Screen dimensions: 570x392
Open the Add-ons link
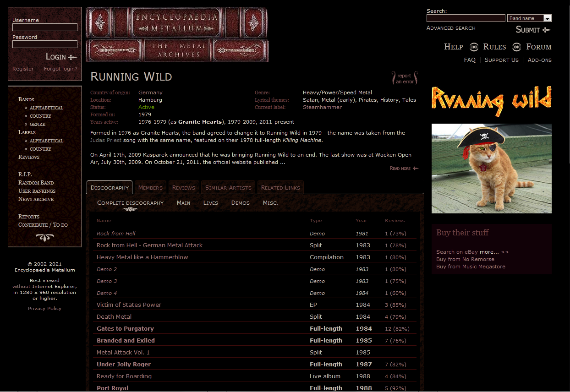click(540, 60)
